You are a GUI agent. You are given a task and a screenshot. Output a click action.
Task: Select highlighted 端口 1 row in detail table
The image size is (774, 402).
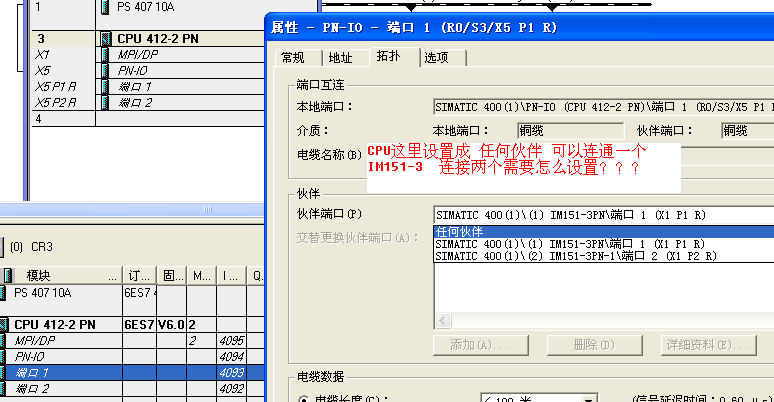point(132,372)
